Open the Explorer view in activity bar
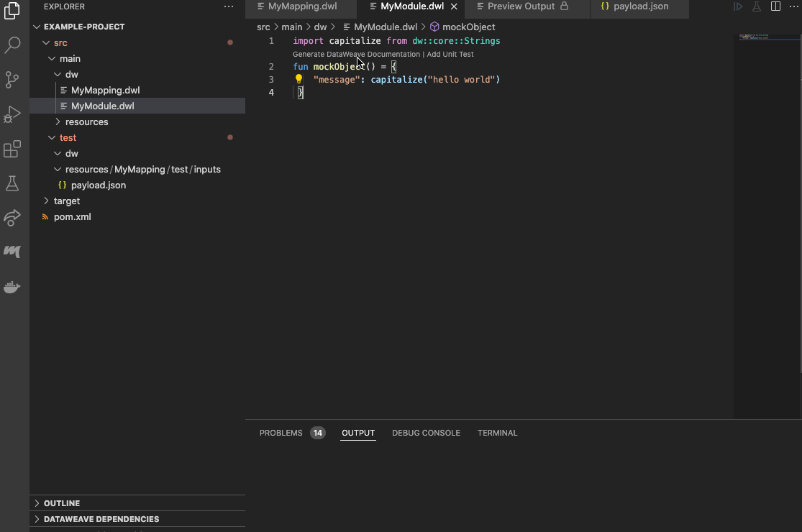This screenshot has height=532, width=802. (x=12, y=11)
